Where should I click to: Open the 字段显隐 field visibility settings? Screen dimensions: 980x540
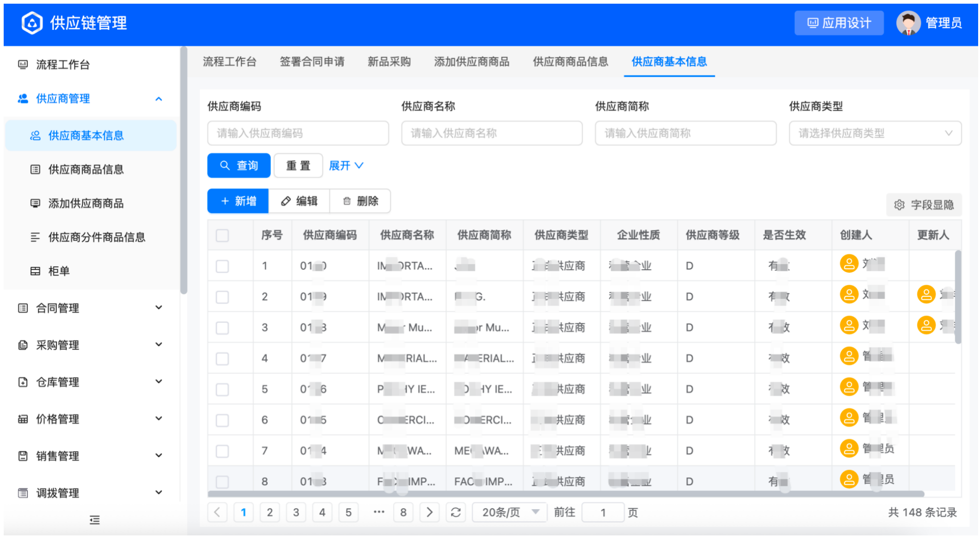[924, 205]
